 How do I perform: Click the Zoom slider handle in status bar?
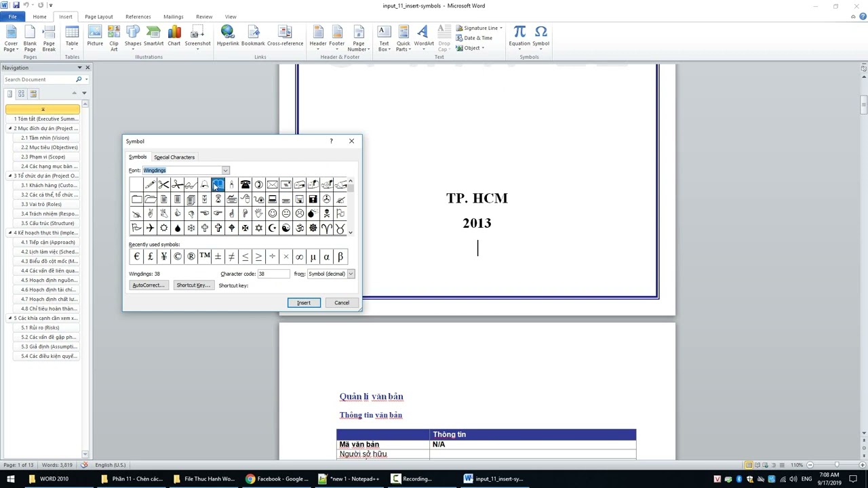point(837,465)
